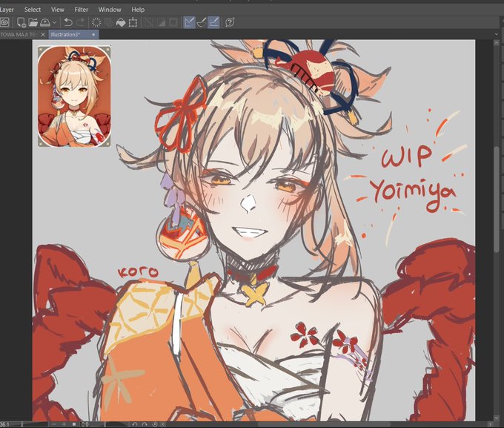Open the Filter menu
504x428 pixels.
pyautogui.click(x=82, y=10)
